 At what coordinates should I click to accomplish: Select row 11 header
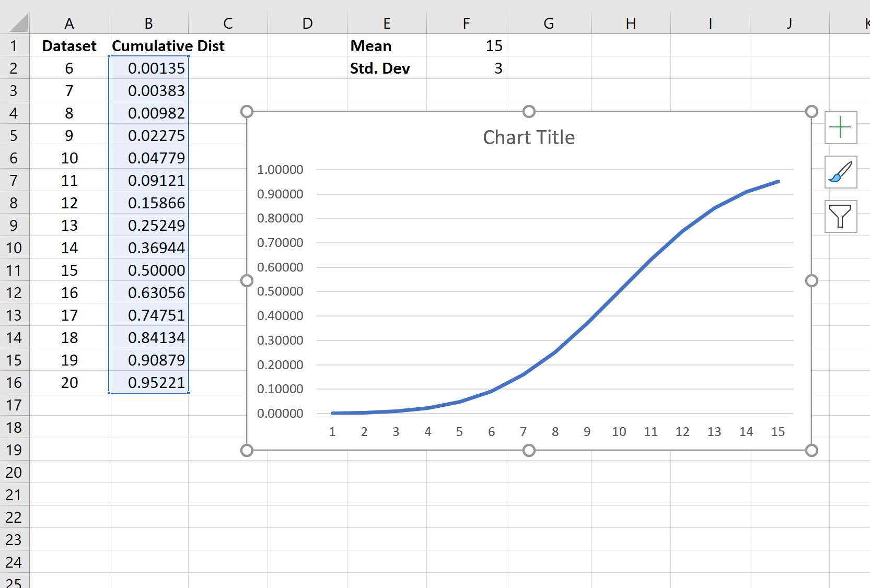(x=14, y=271)
